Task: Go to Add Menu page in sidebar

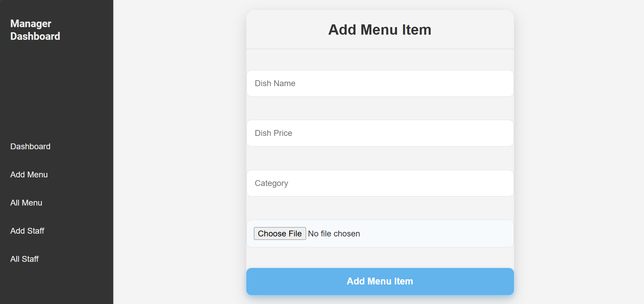Action: 29,175
